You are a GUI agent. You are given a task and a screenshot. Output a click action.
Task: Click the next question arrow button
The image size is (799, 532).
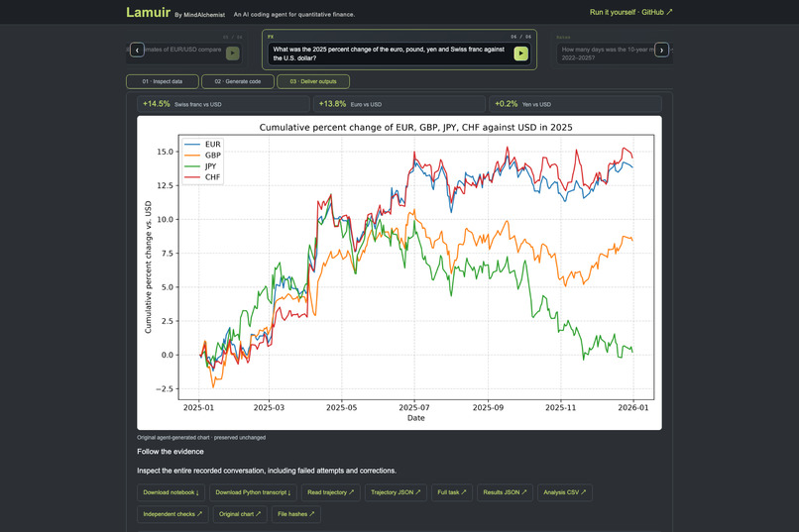pyautogui.click(x=661, y=50)
